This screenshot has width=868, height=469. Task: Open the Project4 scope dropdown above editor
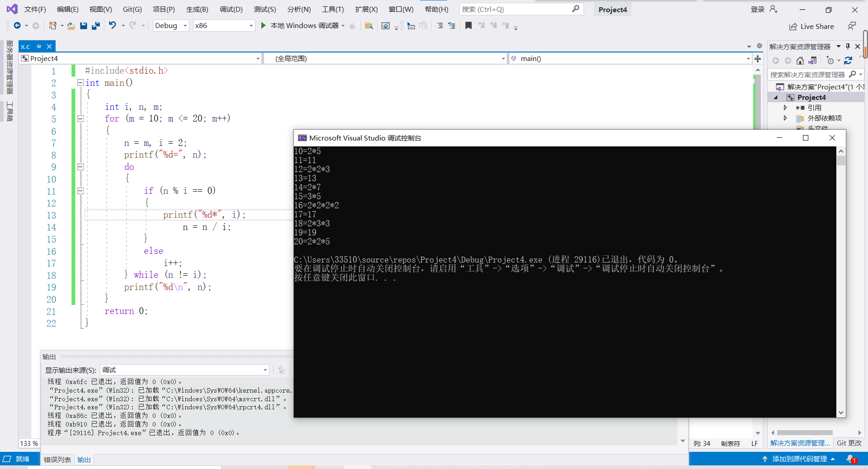(x=141, y=58)
